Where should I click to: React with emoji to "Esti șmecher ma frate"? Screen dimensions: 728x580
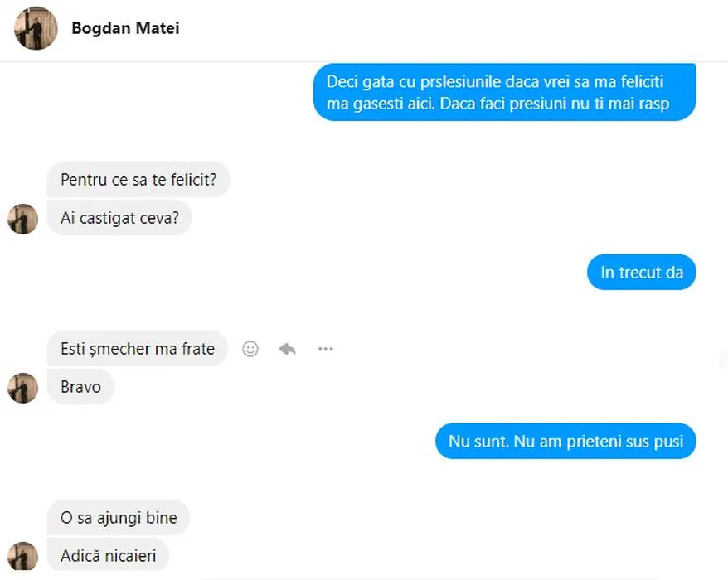tap(250, 349)
